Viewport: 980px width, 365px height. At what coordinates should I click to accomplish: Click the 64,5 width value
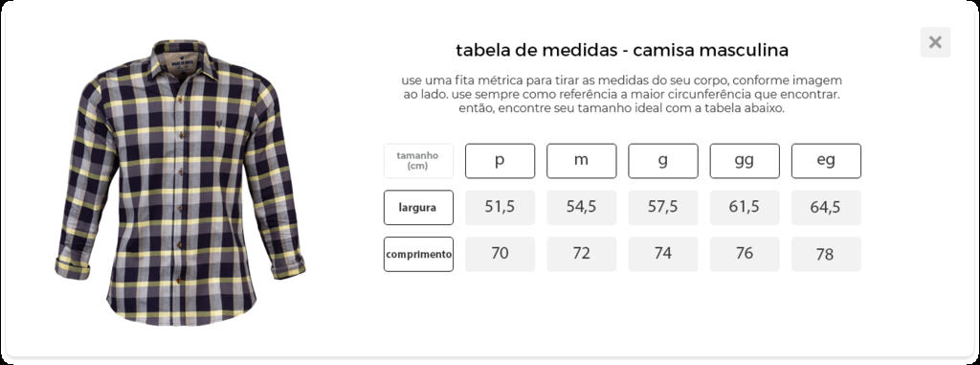pyautogui.click(x=826, y=207)
